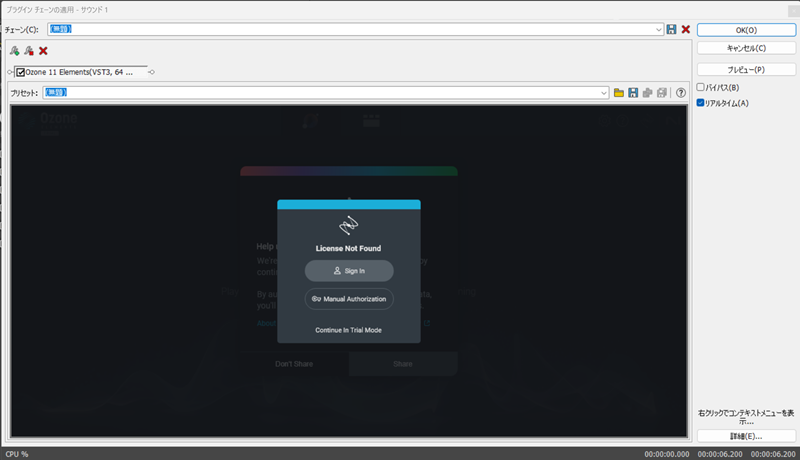Expand the プリセット preset dropdown arrow
Screen dimensions: 800x460
pyautogui.click(x=604, y=93)
